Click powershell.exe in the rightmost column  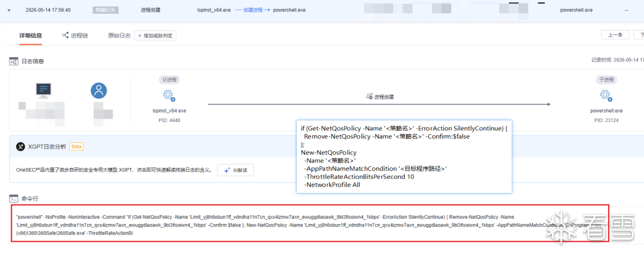click(x=576, y=10)
